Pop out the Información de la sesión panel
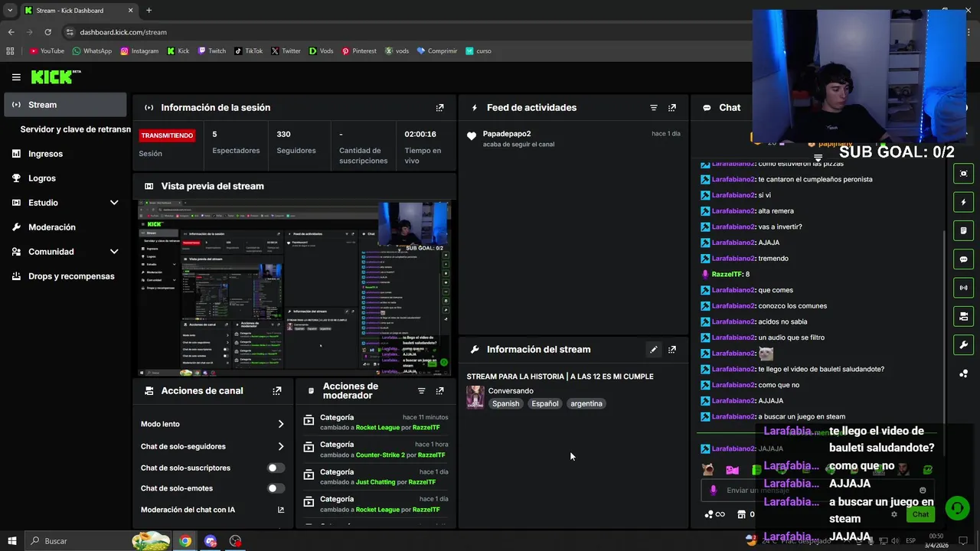 [x=439, y=108]
